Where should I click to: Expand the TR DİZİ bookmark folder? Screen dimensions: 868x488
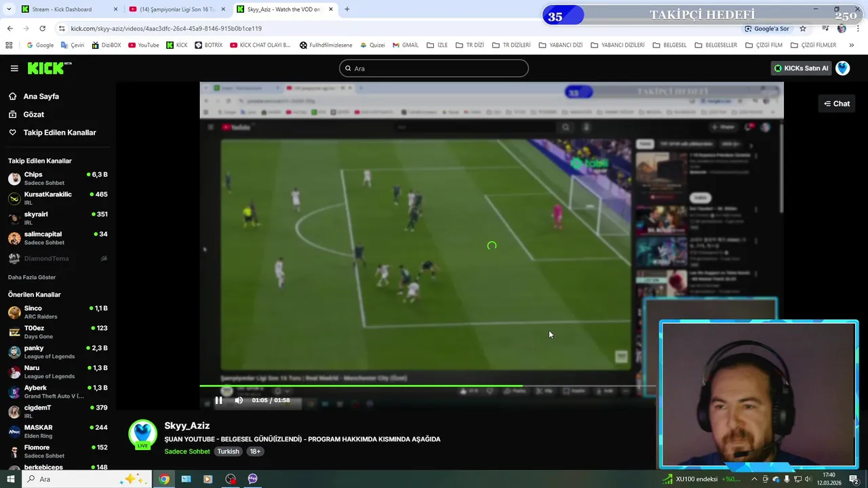470,45
